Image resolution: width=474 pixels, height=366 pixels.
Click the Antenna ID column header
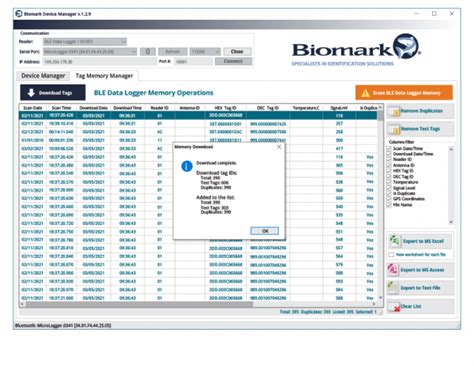click(189, 108)
